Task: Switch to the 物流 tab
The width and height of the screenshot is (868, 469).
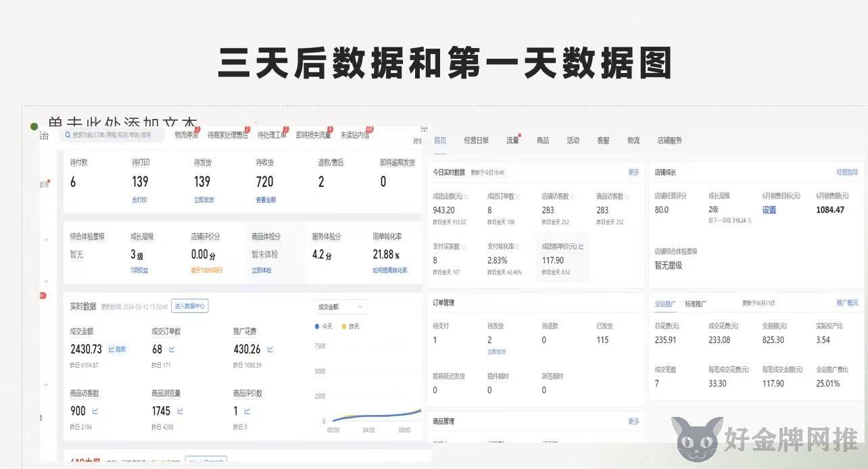Action: click(x=633, y=141)
